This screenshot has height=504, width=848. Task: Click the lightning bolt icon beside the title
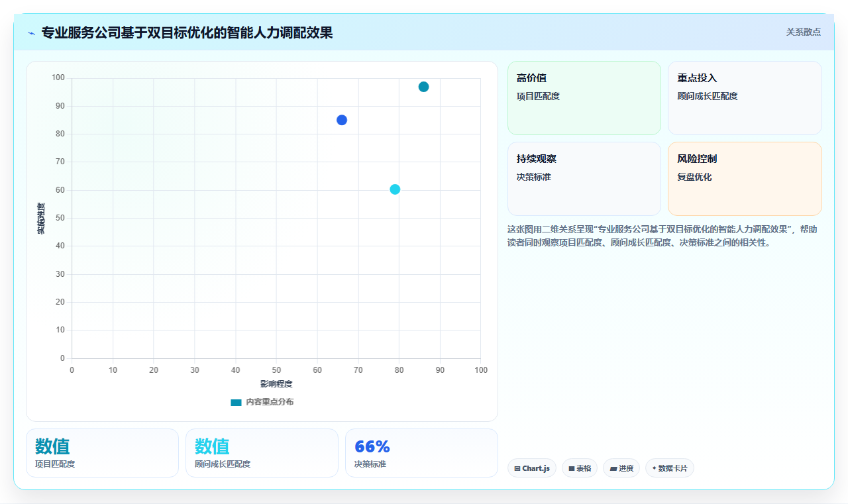pyautogui.click(x=31, y=33)
